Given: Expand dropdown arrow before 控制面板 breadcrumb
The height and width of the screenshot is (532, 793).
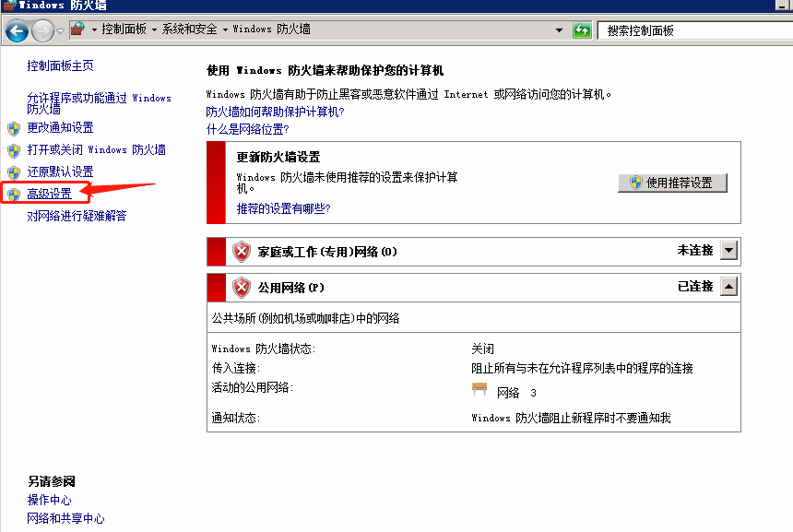Looking at the screenshot, I should click(x=94, y=30).
